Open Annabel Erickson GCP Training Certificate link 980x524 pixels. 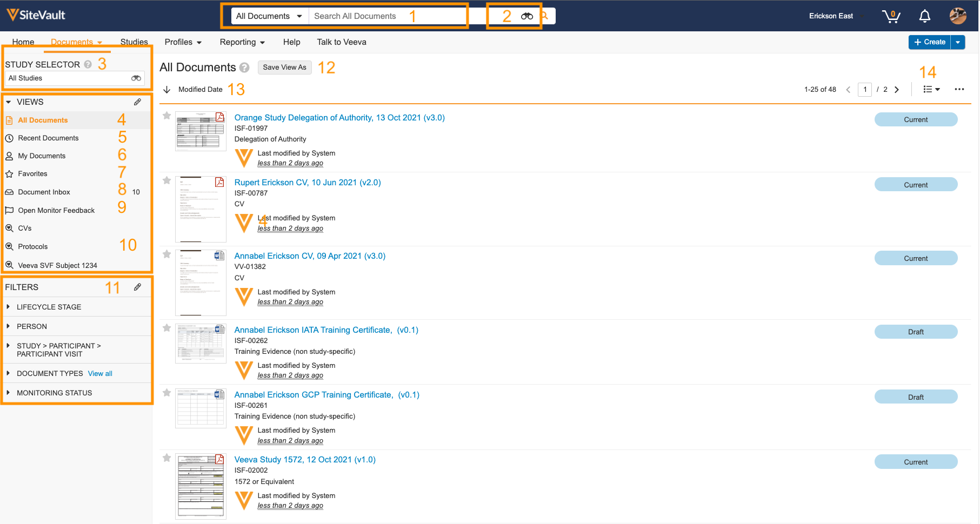(326, 395)
